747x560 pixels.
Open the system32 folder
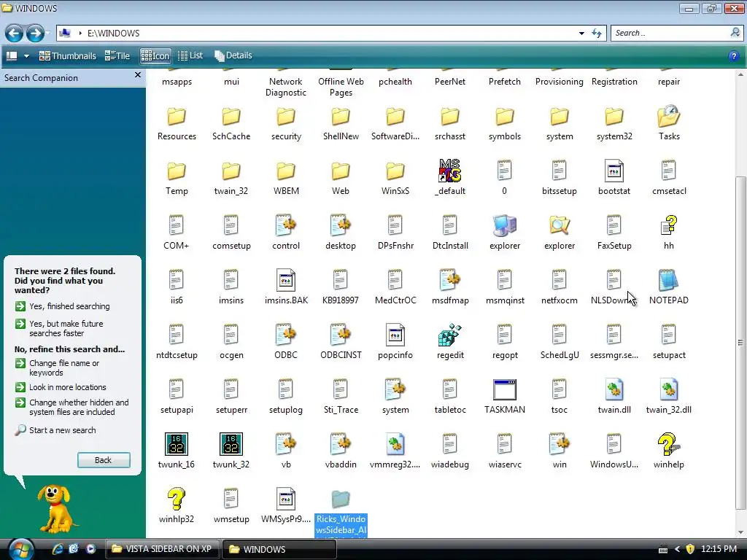tap(614, 117)
